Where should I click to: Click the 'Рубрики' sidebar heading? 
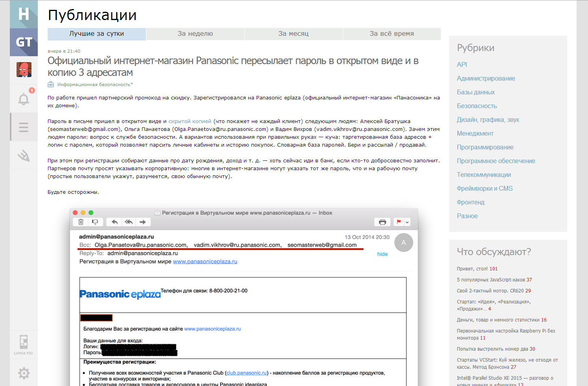click(x=475, y=48)
